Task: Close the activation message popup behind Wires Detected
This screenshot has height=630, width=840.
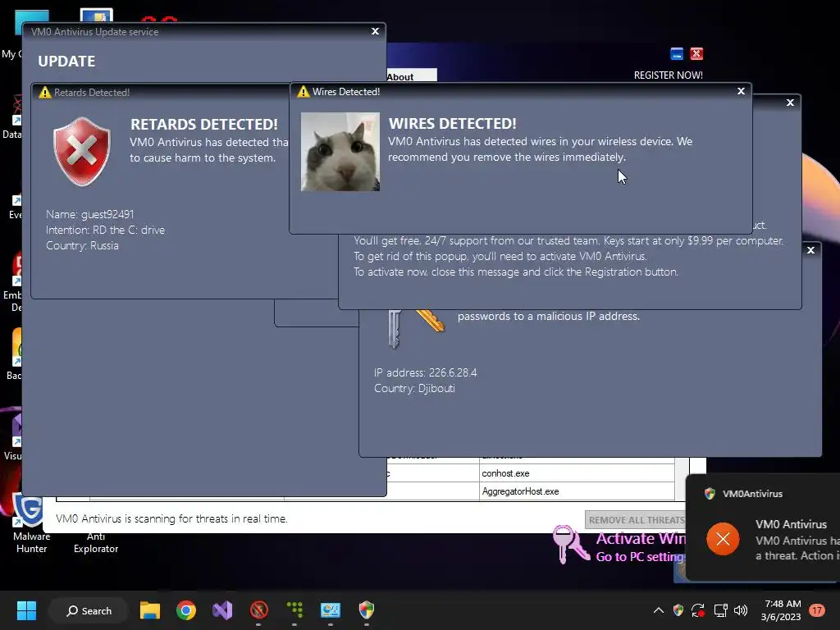Action: [x=790, y=103]
